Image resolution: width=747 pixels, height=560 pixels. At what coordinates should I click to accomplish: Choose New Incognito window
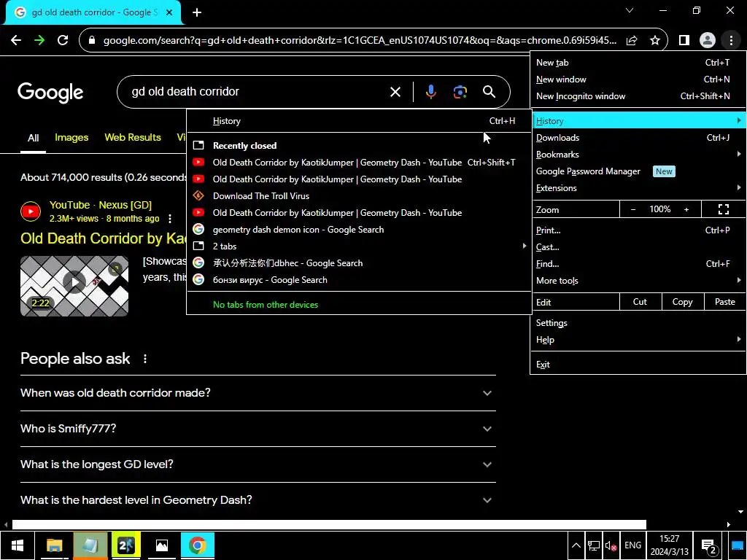pyautogui.click(x=638, y=96)
